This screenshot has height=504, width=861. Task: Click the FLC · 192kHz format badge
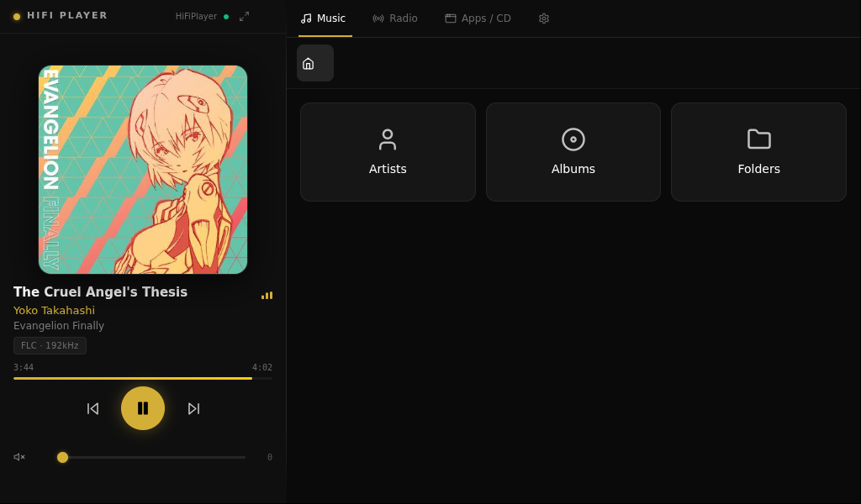click(50, 345)
